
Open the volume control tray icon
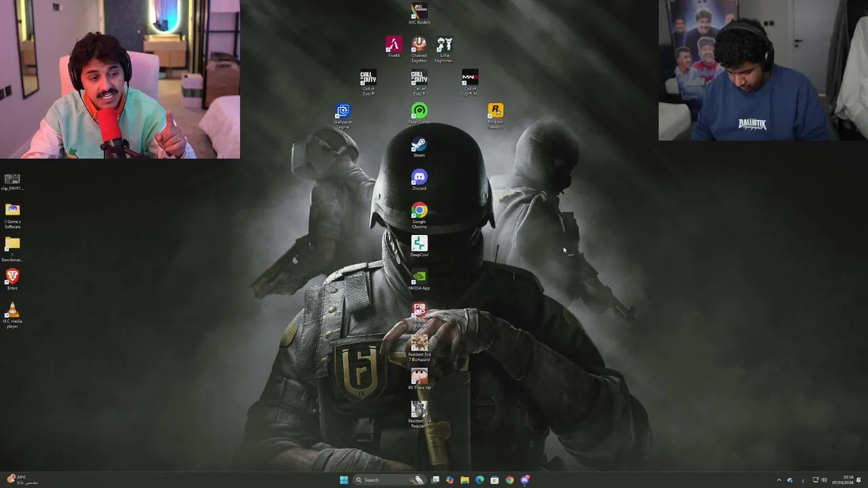coord(824,480)
